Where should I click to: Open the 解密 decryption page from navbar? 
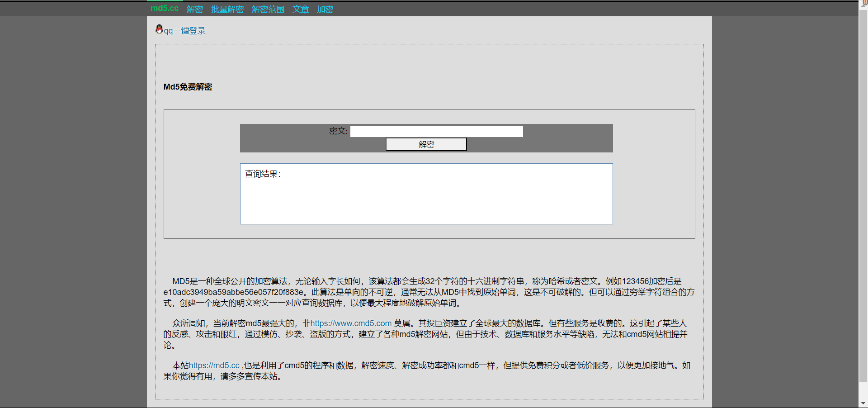click(195, 9)
